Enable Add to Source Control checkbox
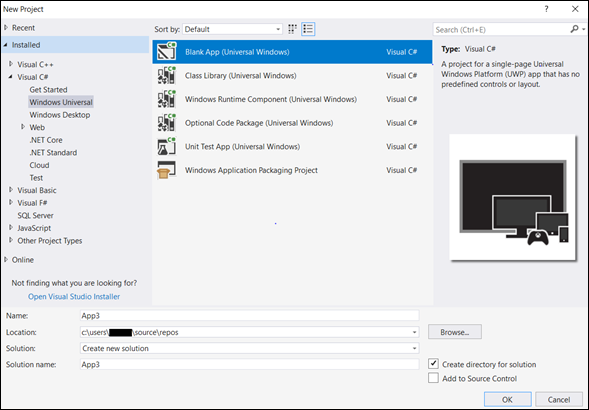The image size is (589, 410). (433, 378)
